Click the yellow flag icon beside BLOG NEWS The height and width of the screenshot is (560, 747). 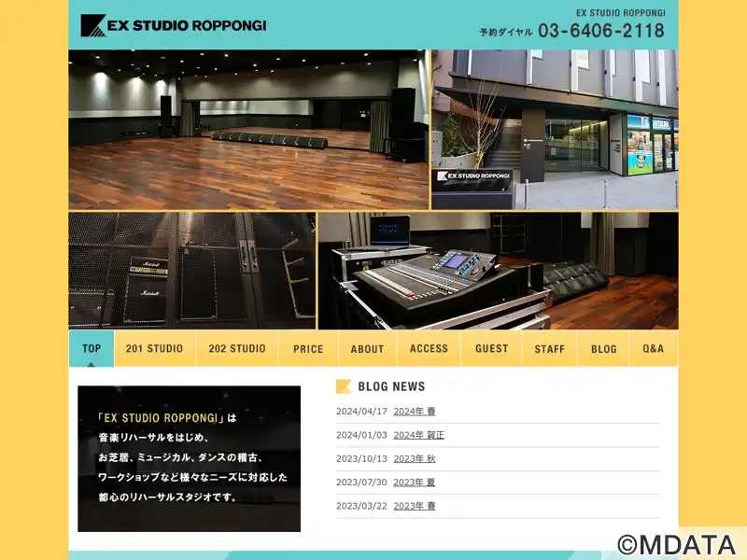point(344,386)
